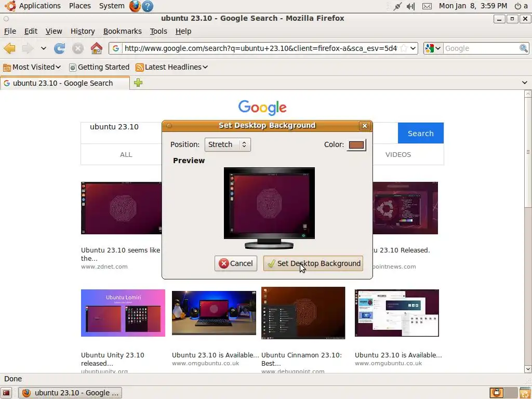
Task: Click the trash icon in bottom panel
Action: (x=525, y=393)
